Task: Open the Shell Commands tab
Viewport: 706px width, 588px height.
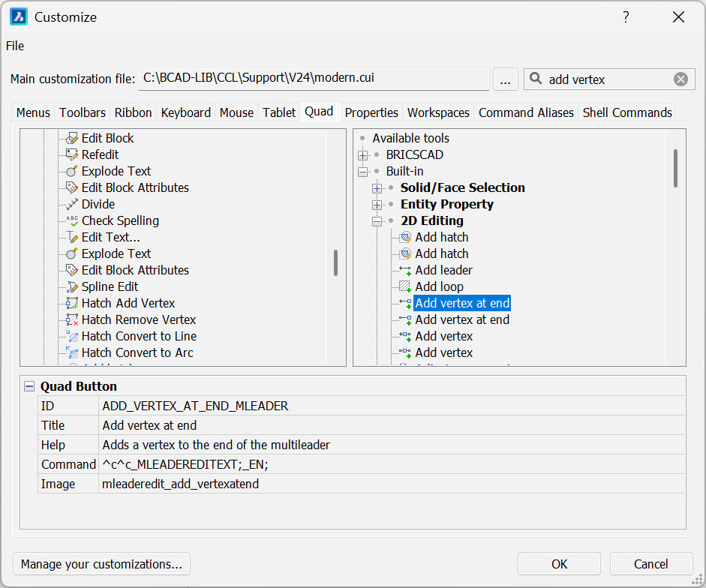Action: [628, 112]
